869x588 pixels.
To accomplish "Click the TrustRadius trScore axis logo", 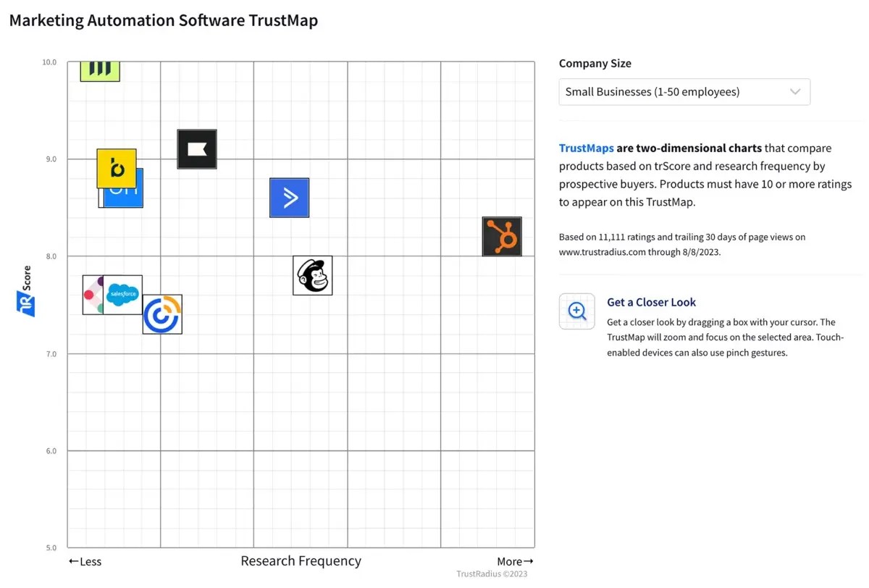I will 25,304.
